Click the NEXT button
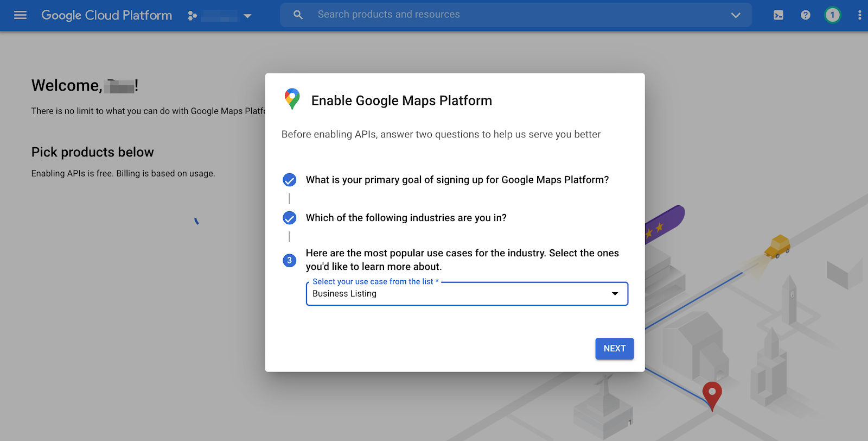The height and width of the screenshot is (441, 868). click(615, 349)
